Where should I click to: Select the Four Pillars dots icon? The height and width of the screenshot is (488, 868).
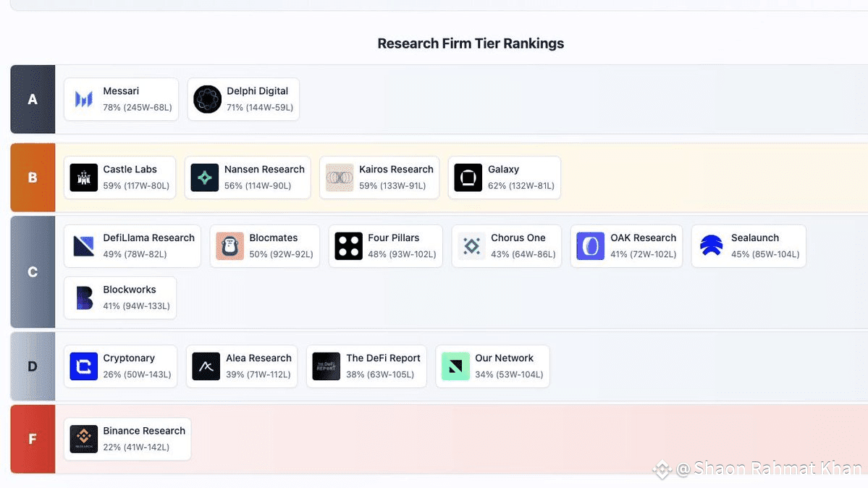pyautogui.click(x=349, y=246)
